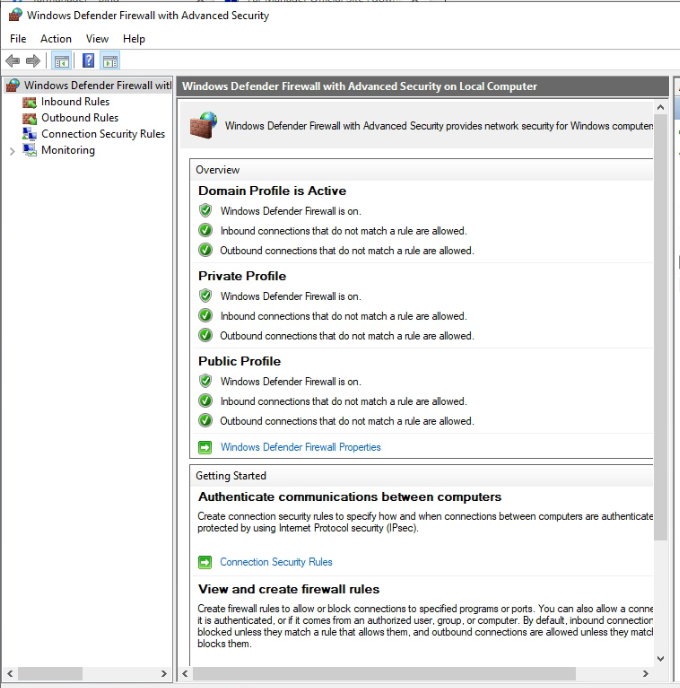Viewport: 680px width, 688px height.
Task: Click the firewall app icon in title bar
Action: click(15, 15)
